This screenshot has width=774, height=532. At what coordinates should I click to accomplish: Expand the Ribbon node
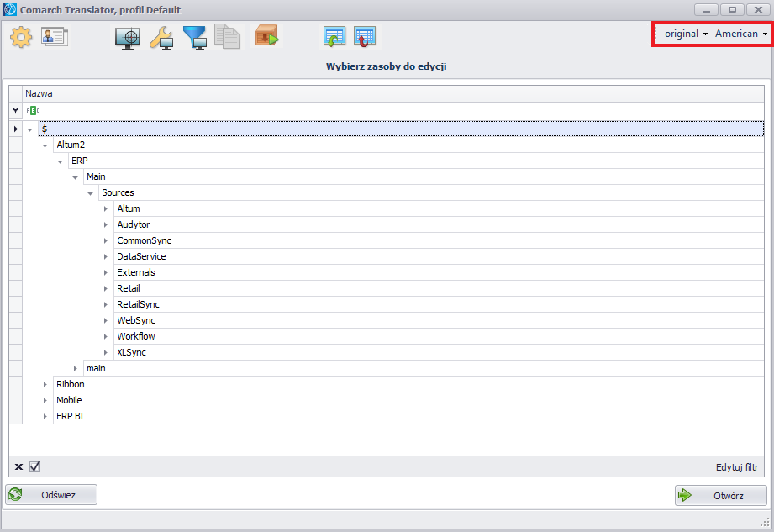[x=45, y=384]
